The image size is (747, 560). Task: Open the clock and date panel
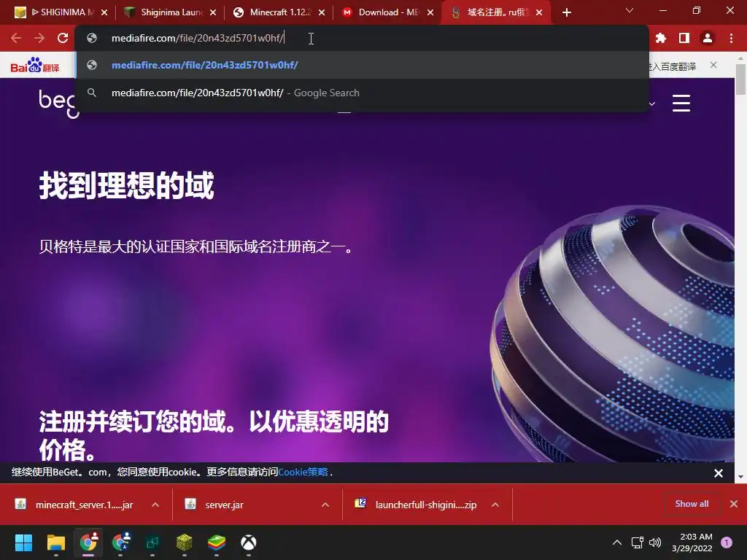coord(692,542)
